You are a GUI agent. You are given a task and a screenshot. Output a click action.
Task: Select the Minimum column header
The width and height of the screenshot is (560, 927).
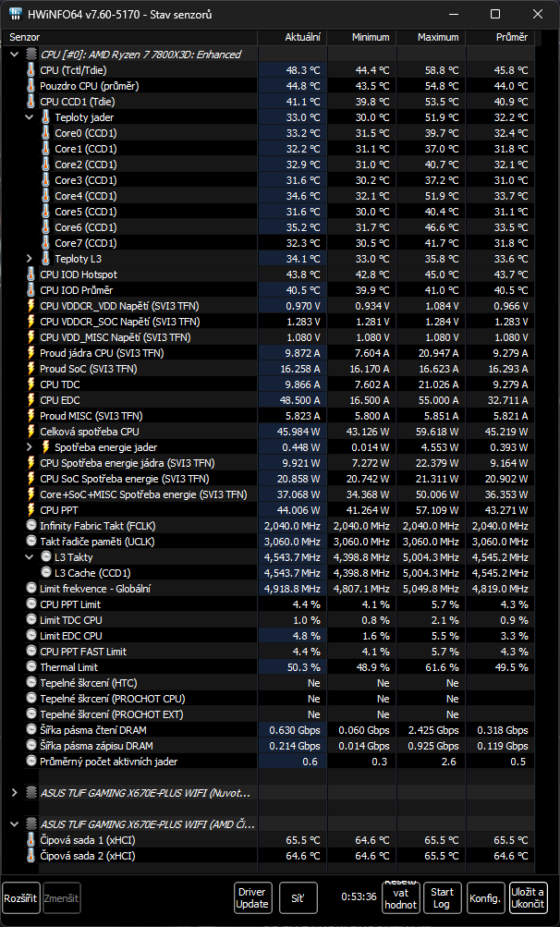361,37
